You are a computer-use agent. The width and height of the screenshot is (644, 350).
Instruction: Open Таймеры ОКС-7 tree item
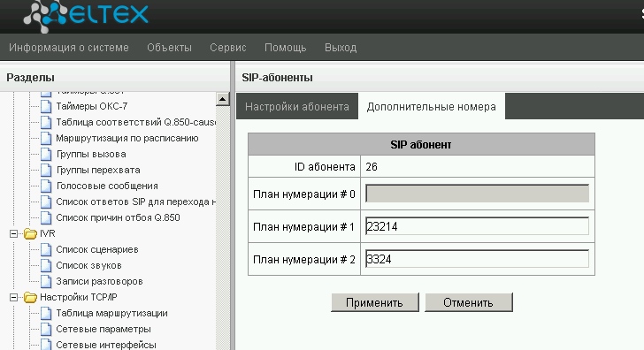click(92, 106)
